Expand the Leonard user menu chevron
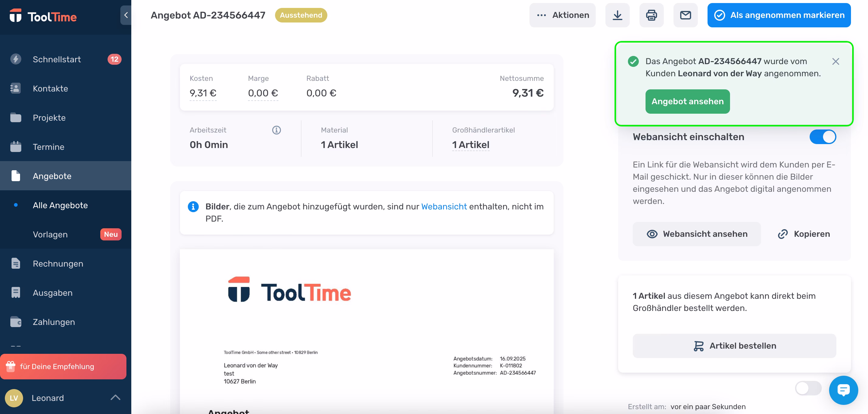 point(115,398)
